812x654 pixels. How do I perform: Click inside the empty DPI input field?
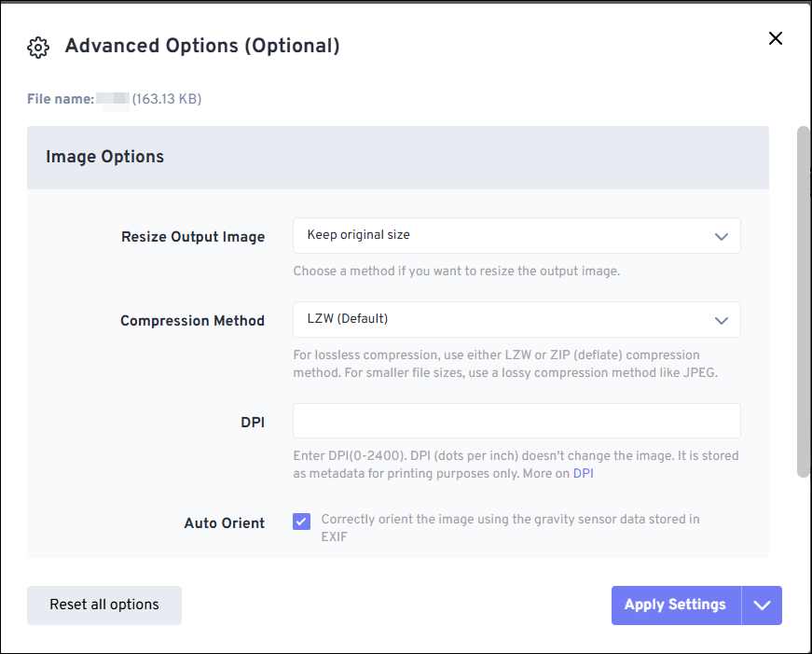point(516,421)
